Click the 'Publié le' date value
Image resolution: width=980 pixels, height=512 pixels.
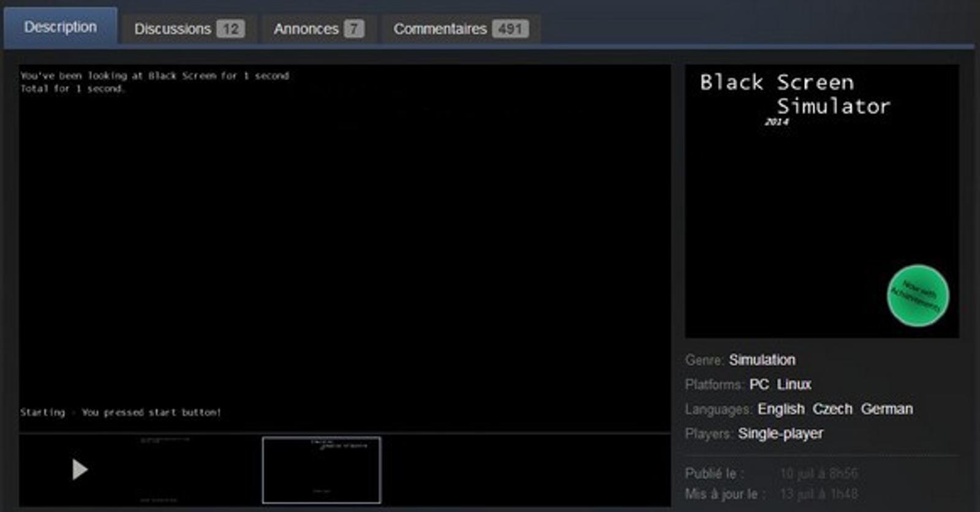tap(819, 473)
